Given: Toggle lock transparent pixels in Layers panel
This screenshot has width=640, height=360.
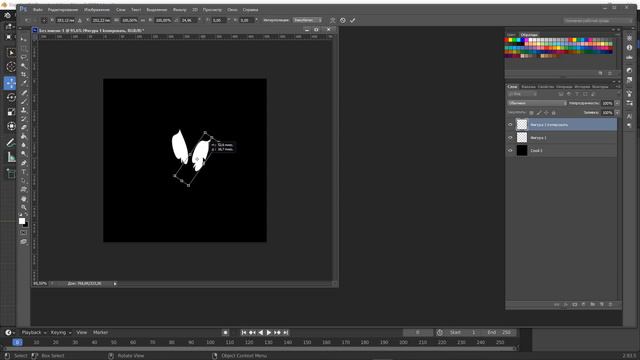Looking at the screenshot, I should point(531,113).
